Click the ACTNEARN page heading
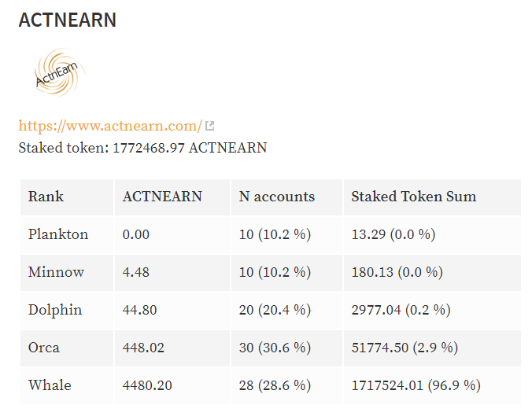The image size is (532, 416). click(x=68, y=20)
